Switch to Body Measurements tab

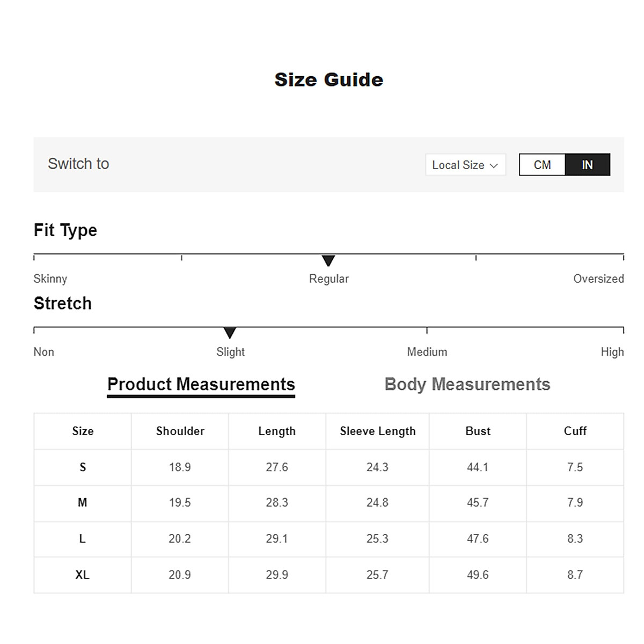click(467, 384)
